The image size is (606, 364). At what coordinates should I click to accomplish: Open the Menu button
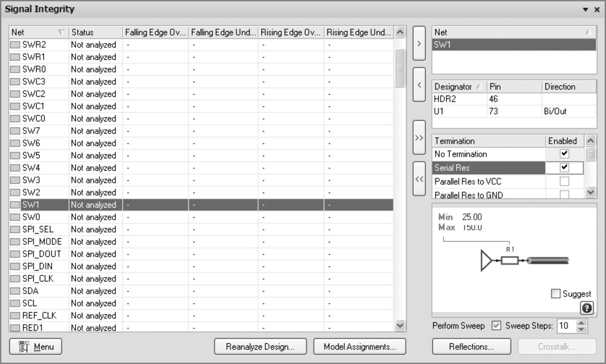click(x=36, y=347)
